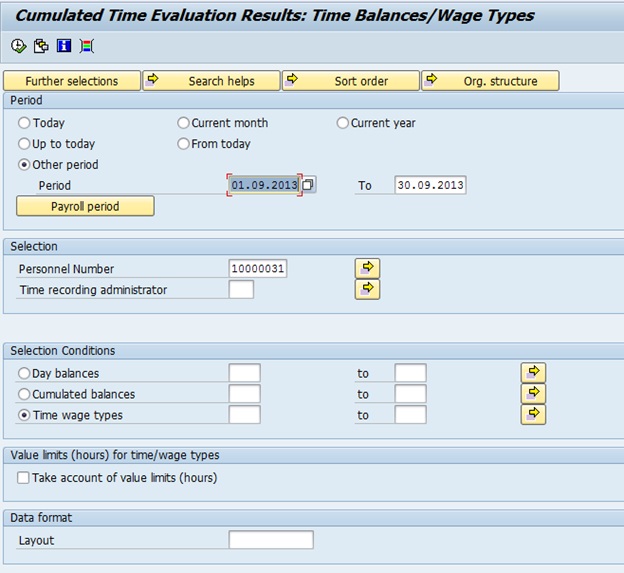
Task: Open multiple selection arrow for Personnel Number
Action: (x=367, y=268)
